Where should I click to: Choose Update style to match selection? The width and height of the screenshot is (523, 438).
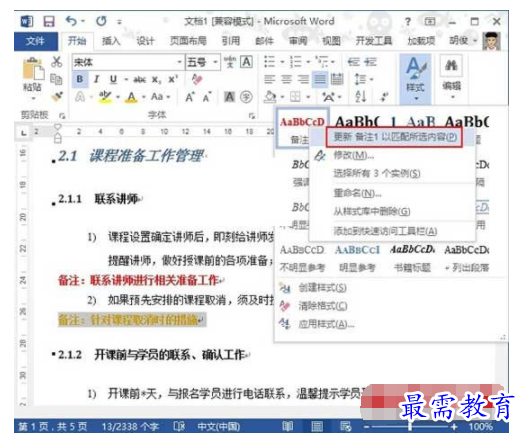point(394,137)
